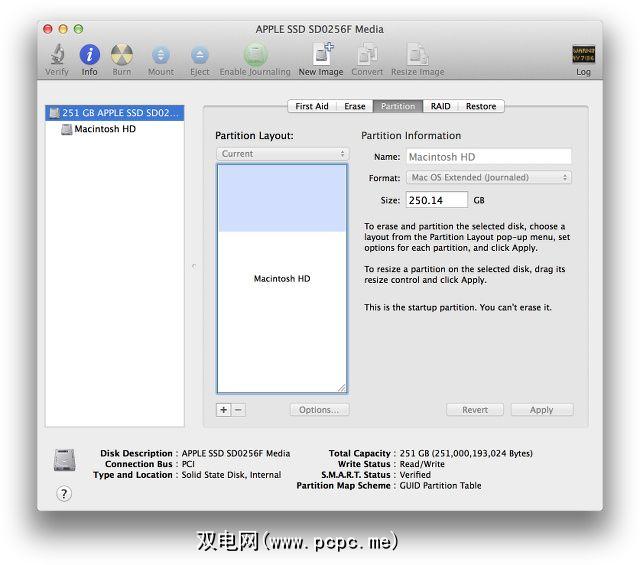The image size is (640, 565).
Task: Click the sidebar splitter handle dot
Action: pyautogui.click(x=194, y=266)
